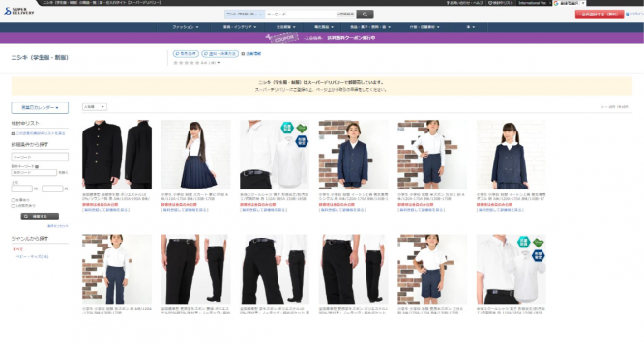Image resolution: width=644 pixels, height=349 pixels.
Task: Click the sidebar keyword input field
Action: point(40,157)
